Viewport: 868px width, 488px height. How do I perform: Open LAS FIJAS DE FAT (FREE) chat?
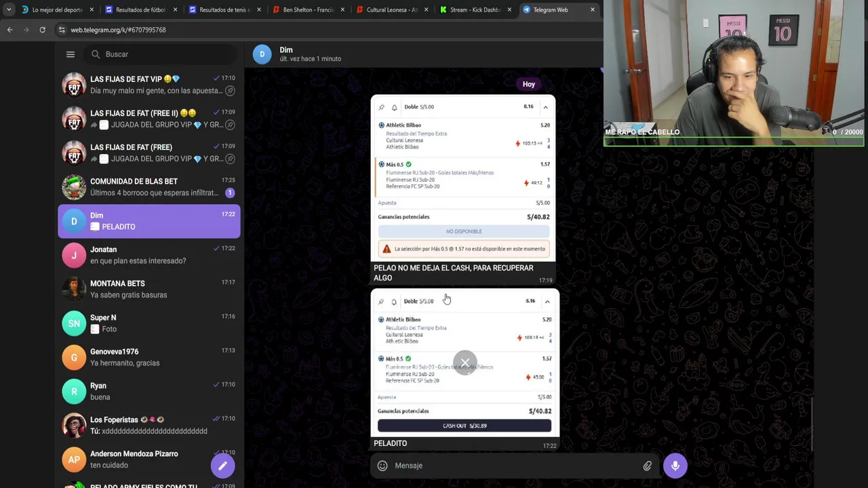[x=149, y=153]
